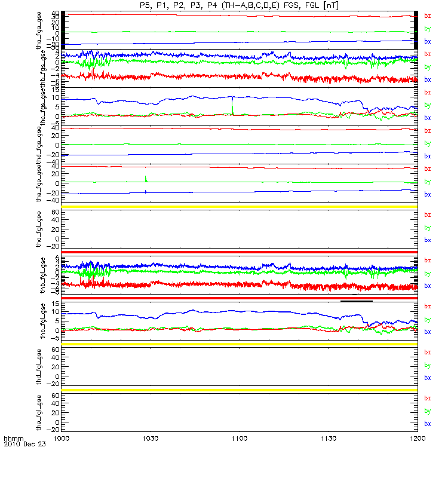Click bz legend of tha_fgs_gse panel
The width and height of the screenshot is (448, 478).
[428, 16]
